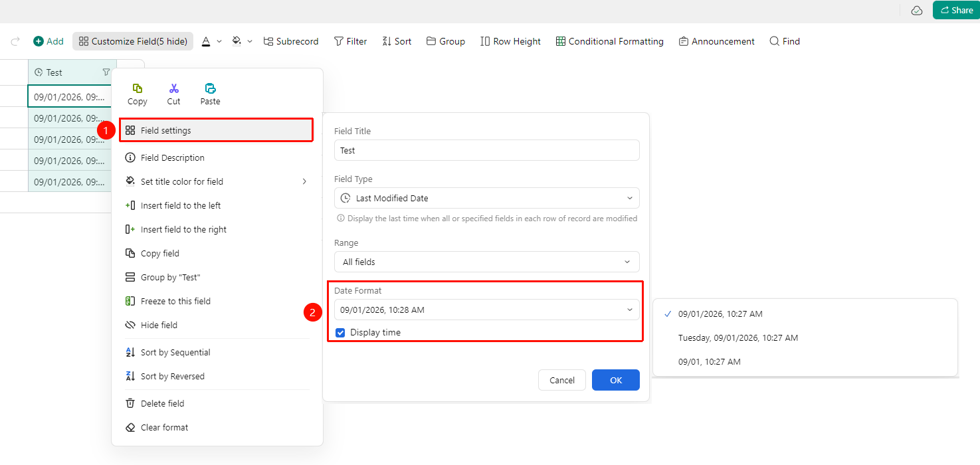Select Hide field menu item
The width and height of the screenshot is (980, 465).
point(217,325)
